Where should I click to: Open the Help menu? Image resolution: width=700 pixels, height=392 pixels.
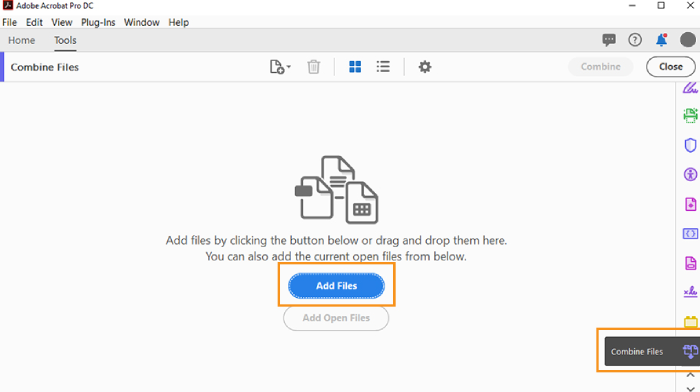pos(179,22)
